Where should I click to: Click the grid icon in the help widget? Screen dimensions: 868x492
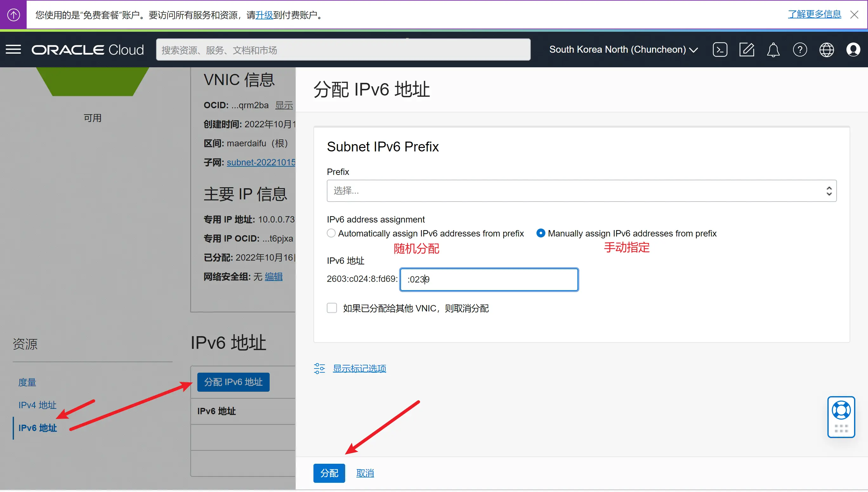point(842,428)
